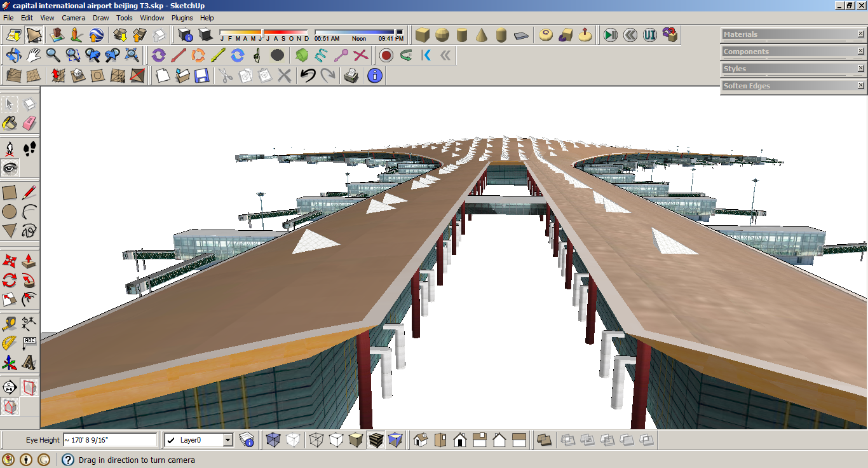This screenshot has width=868, height=468.
Task: Open the Window menu
Action: coord(152,18)
